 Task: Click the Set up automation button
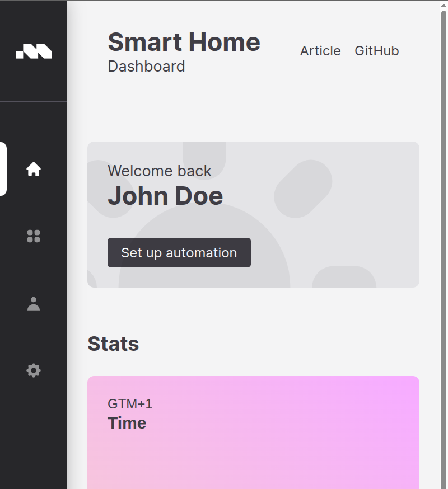click(179, 252)
